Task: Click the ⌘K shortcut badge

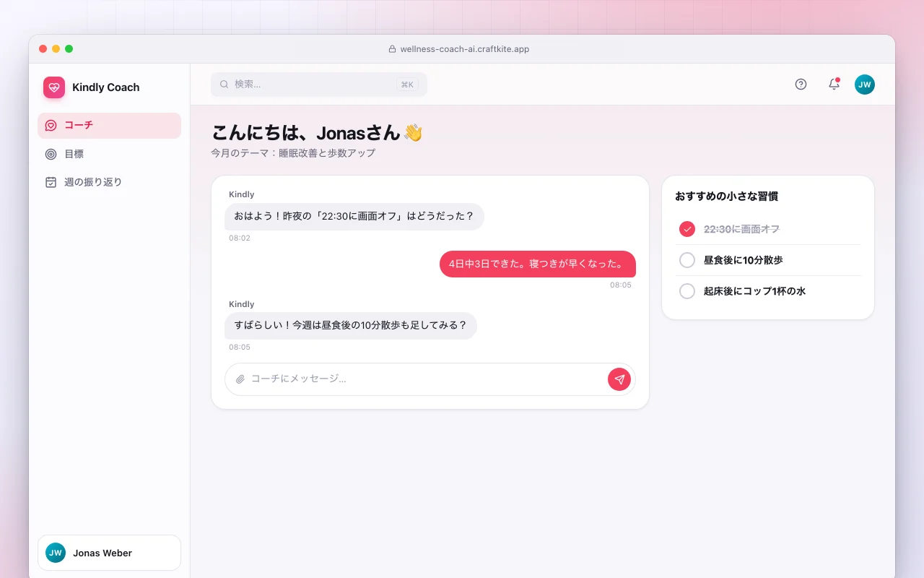Action: 407,85
